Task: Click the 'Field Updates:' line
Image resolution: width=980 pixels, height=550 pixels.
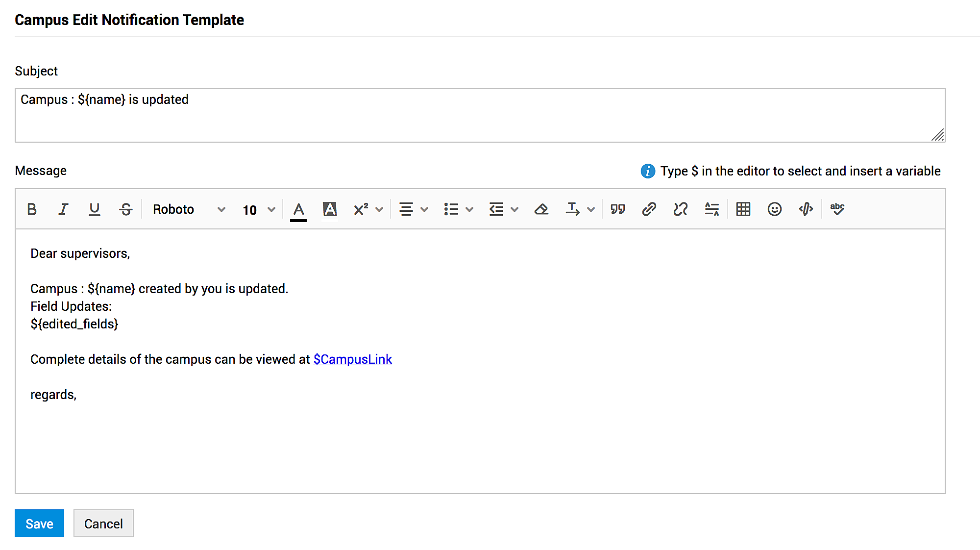Action: point(71,306)
